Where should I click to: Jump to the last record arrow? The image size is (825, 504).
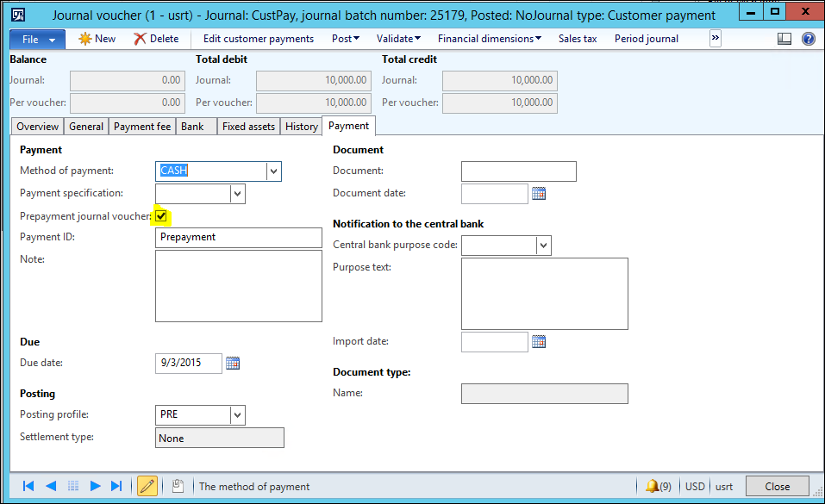pos(117,486)
